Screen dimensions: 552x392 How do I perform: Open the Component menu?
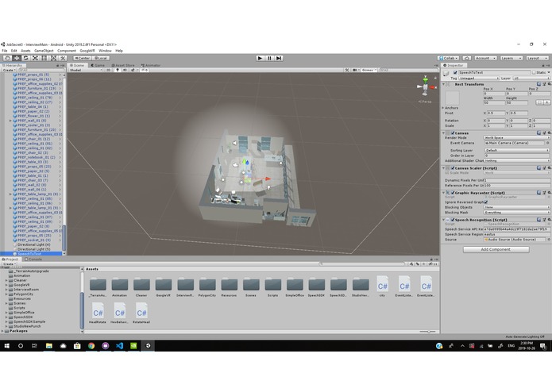[67, 51]
